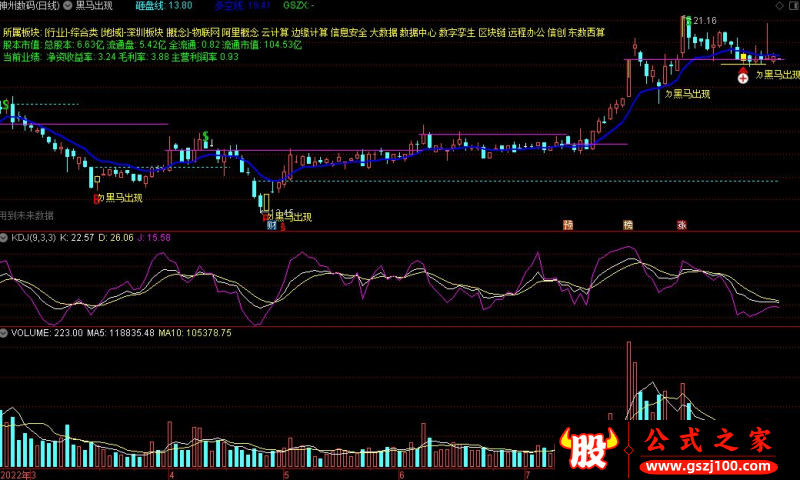This screenshot has height=480, width=800.
Task: Open the 黑马出现 indicator dropdown arrow
Action: 67,6
